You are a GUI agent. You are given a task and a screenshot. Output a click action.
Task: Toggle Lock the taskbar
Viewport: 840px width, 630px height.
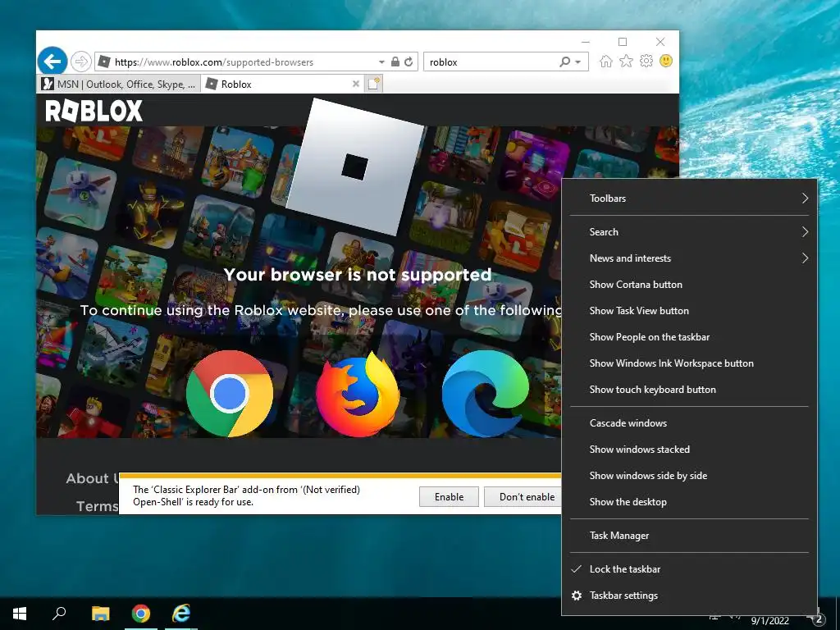[689, 569]
